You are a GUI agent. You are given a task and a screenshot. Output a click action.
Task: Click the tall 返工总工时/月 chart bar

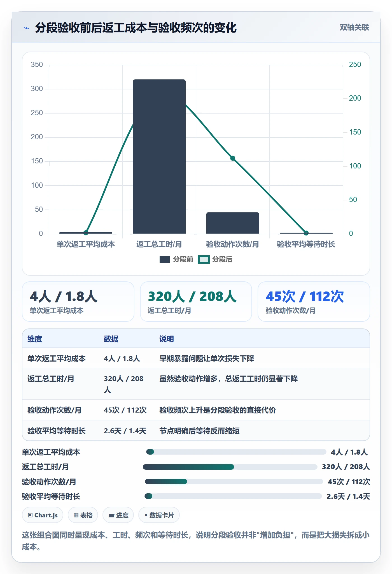click(159, 156)
